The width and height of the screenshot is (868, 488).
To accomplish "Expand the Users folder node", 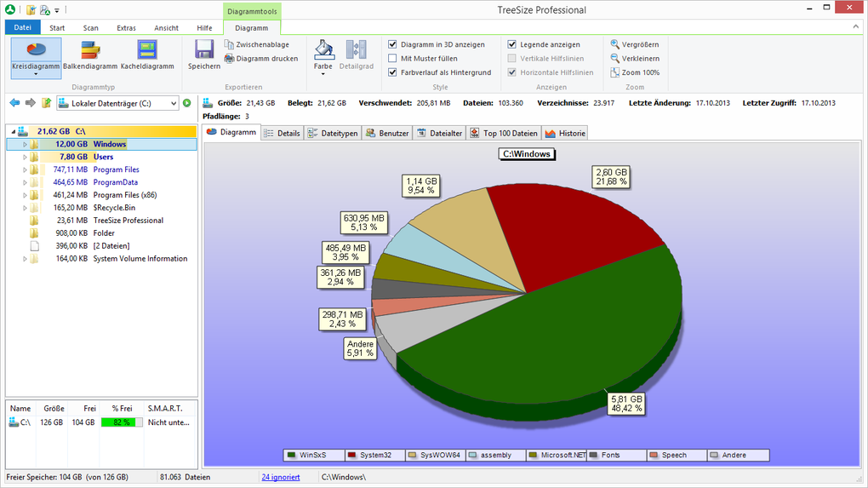I will coord(25,157).
